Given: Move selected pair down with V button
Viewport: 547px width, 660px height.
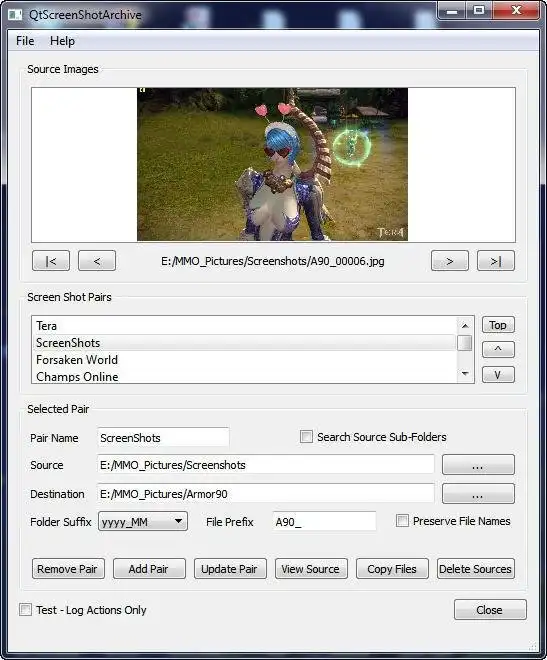Looking at the screenshot, I should 498,374.
